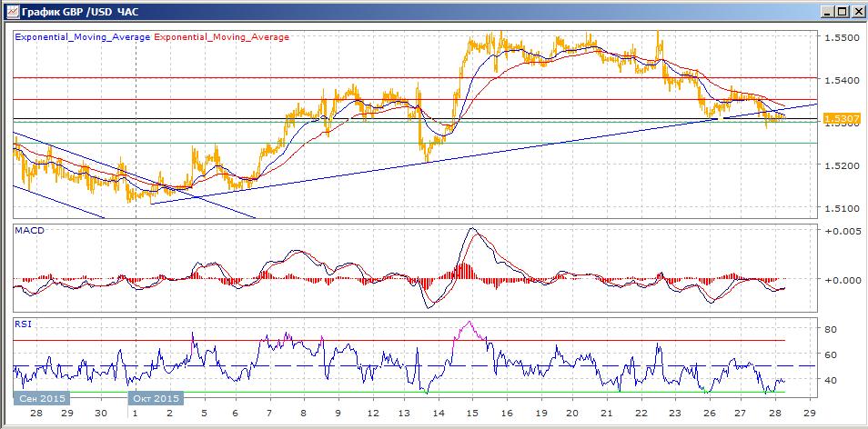Click the red 1.5400 horizontal resistance line
Screen dimensions: 868x429
(x=414, y=78)
